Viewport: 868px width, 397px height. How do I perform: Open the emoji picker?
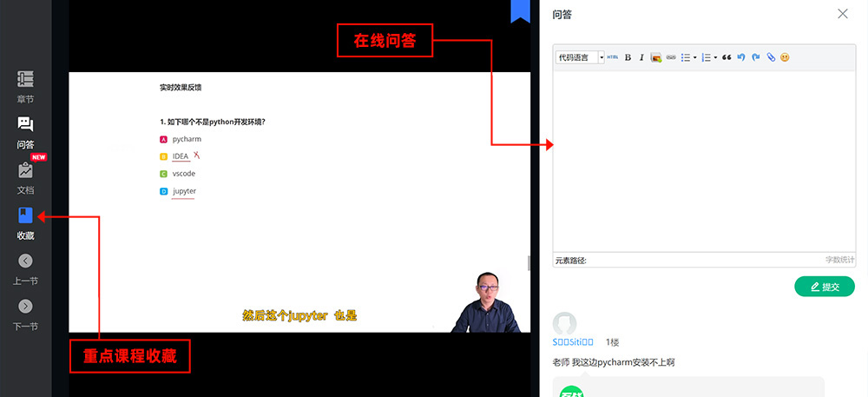(785, 57)
